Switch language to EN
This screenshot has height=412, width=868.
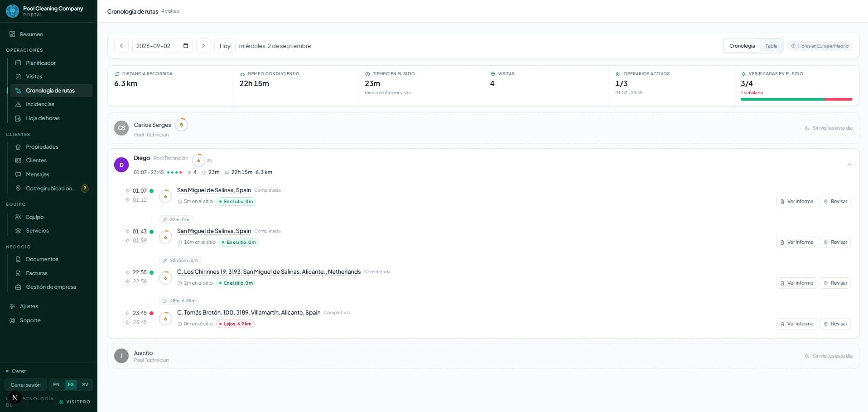(56, 384)
